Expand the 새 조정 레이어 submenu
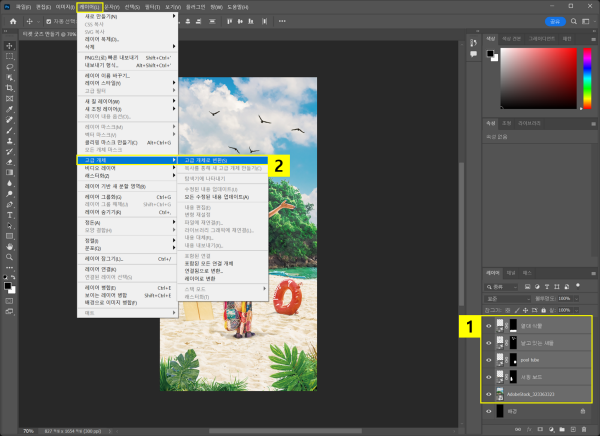Image resolution: width=600 pixels, height=436 pixels. tap(127, 109)
